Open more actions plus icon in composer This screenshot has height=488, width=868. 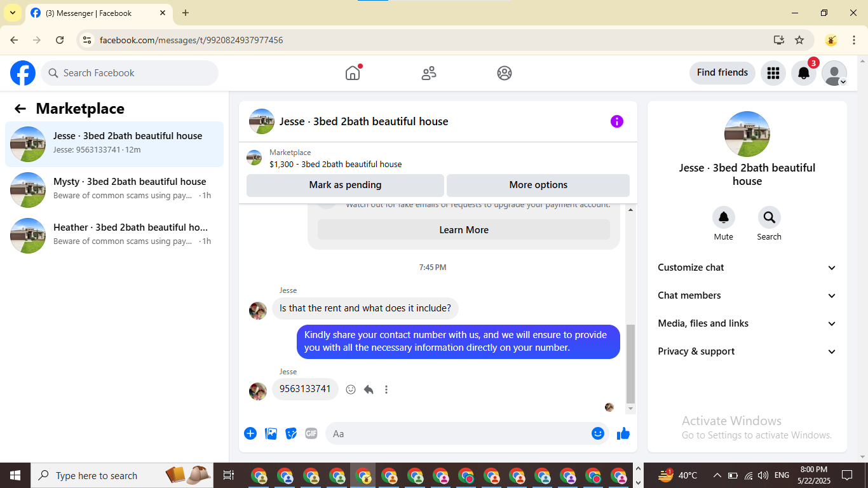click(250, 433)
